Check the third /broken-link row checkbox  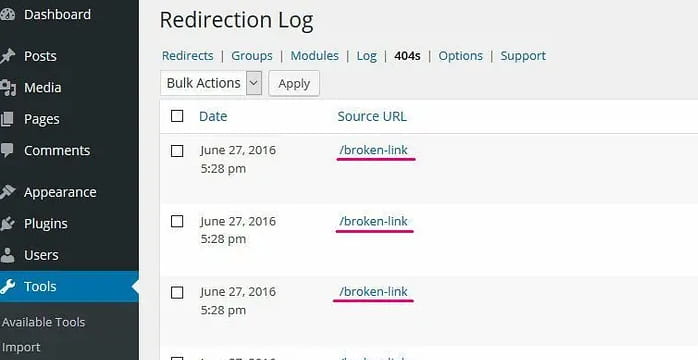coord(177,292)
